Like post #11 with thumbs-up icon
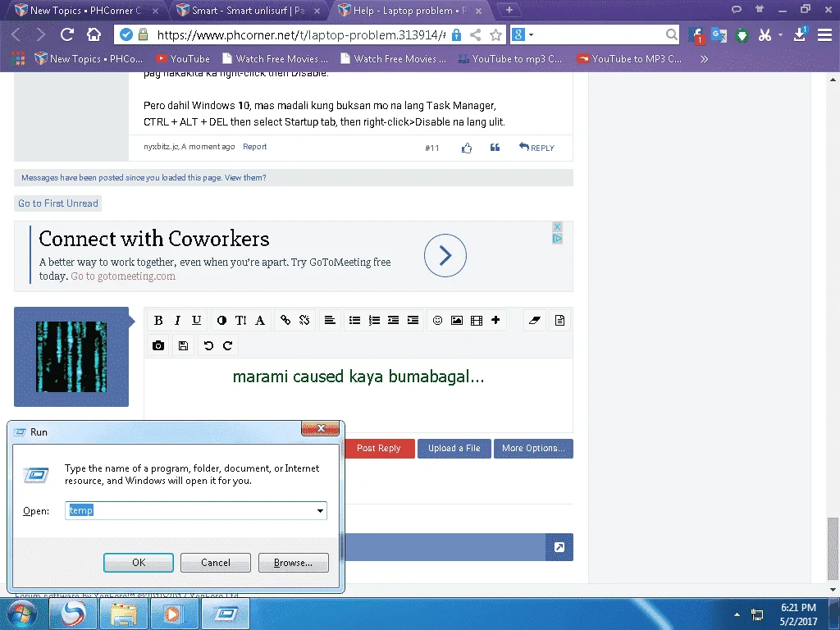This screenshot has width=840, height=630. 467,148
